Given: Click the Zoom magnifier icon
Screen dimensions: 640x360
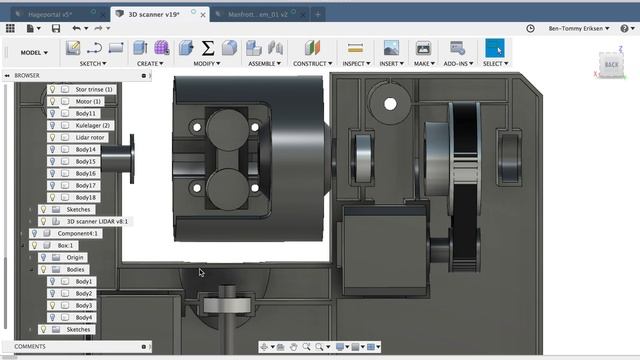Looking at the screenshot, I should coord(307,347).
